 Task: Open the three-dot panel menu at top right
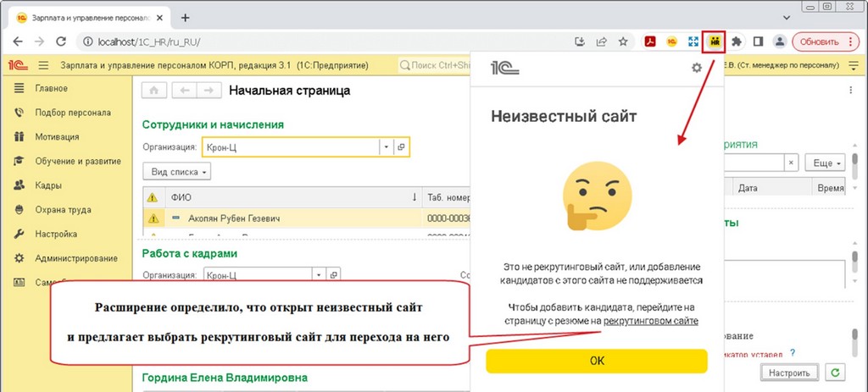coord(853,91)
